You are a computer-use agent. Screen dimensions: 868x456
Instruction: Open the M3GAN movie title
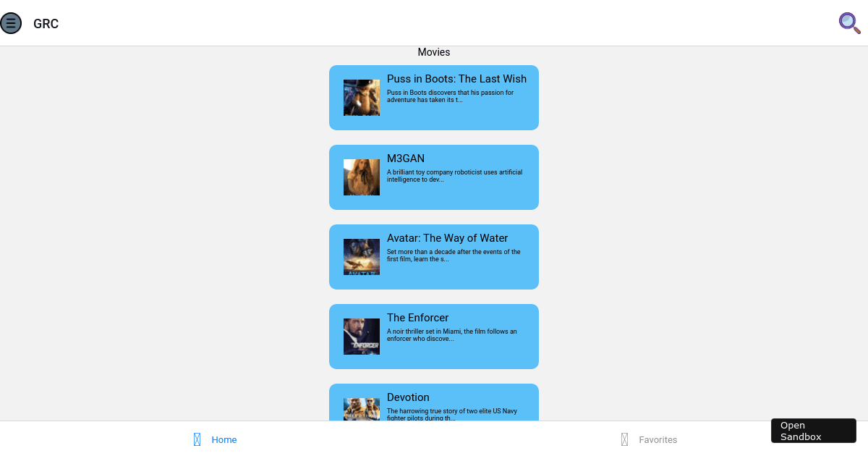click(x=406, y=159)
